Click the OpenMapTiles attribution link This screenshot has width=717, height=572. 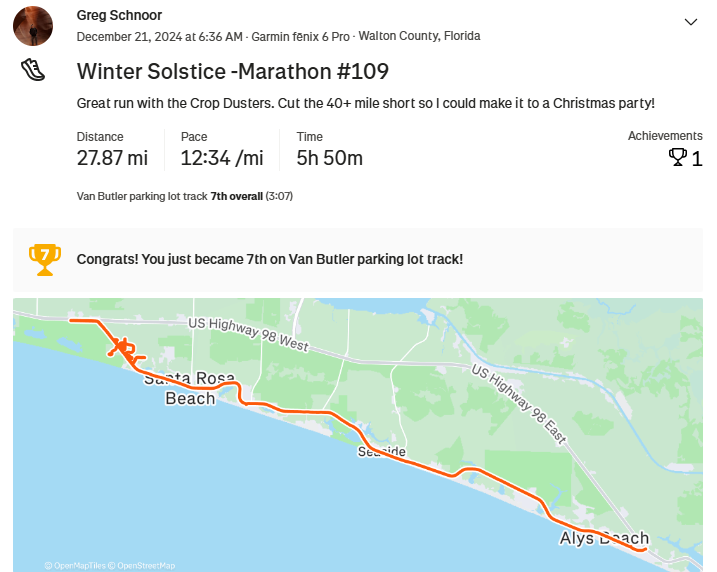[x=78, y=565]
